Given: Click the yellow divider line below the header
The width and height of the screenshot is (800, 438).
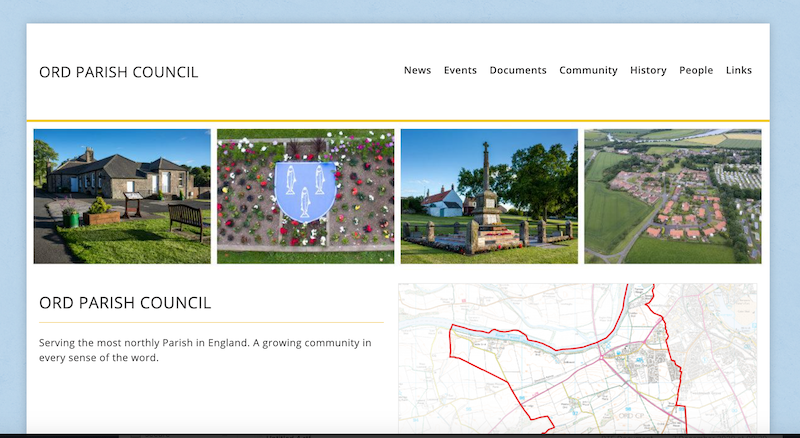Looking at the screenshot, I should [x=400, y=121].
